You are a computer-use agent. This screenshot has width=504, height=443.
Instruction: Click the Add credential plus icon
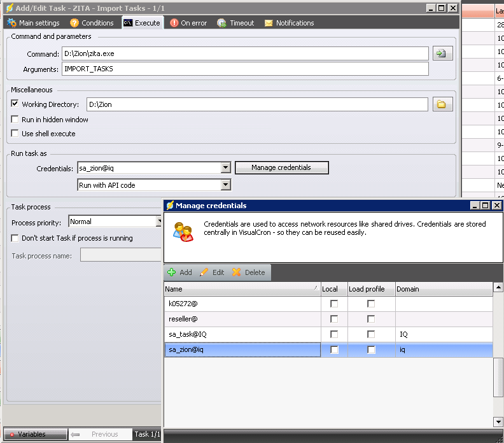pyautogui.click(x=172, y=272)
